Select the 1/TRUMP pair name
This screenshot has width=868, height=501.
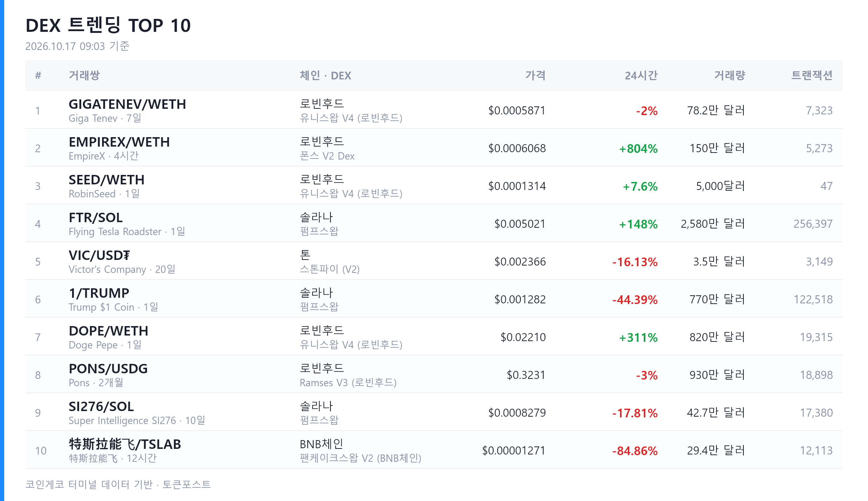(99, 293)
